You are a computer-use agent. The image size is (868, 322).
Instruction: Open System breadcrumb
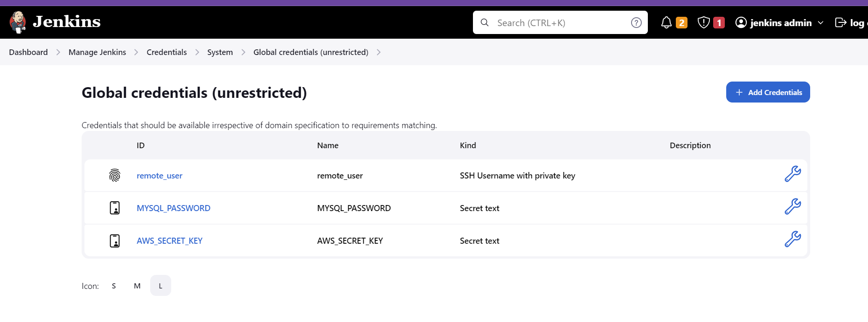220,52
